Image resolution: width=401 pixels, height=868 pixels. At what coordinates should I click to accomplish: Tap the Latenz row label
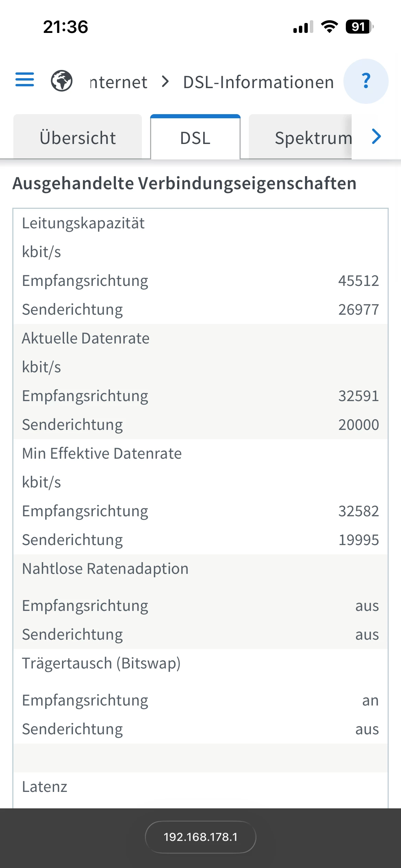click(45, 787)
